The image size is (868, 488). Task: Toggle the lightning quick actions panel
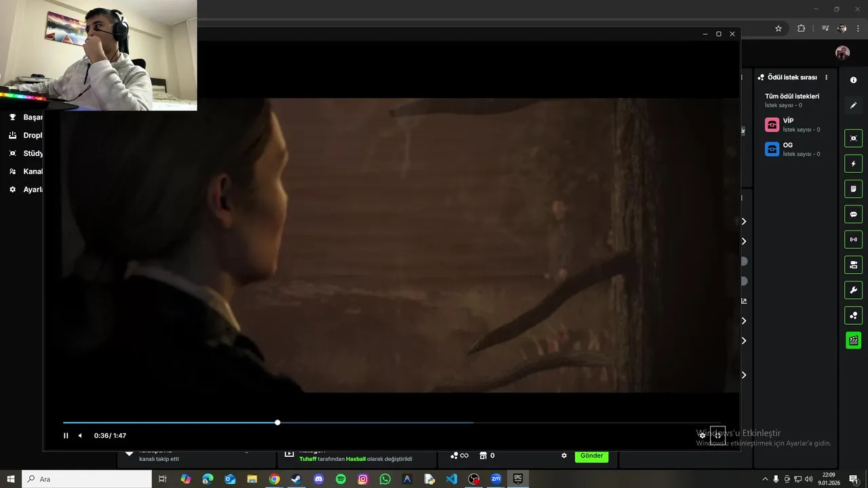pyautogui.click(x=854, y=163)
